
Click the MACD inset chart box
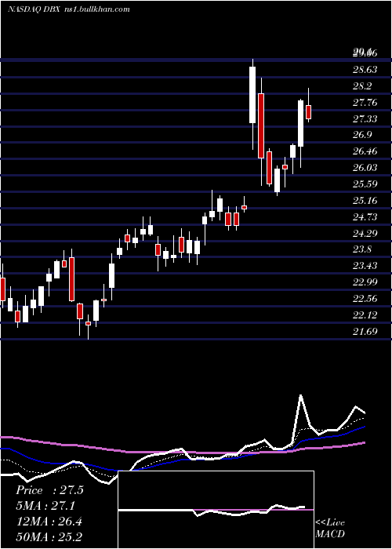click(216, 510)
